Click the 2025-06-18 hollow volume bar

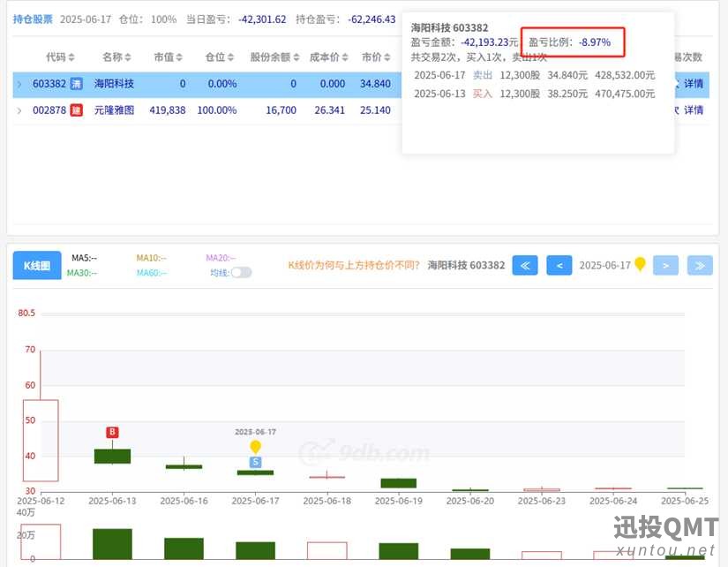point(326,550)
